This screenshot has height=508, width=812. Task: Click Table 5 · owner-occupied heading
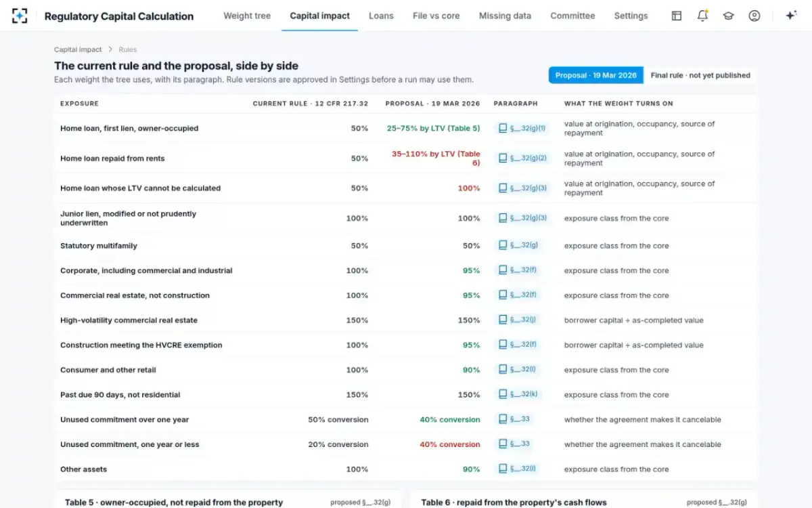click(x=174, y=503)
